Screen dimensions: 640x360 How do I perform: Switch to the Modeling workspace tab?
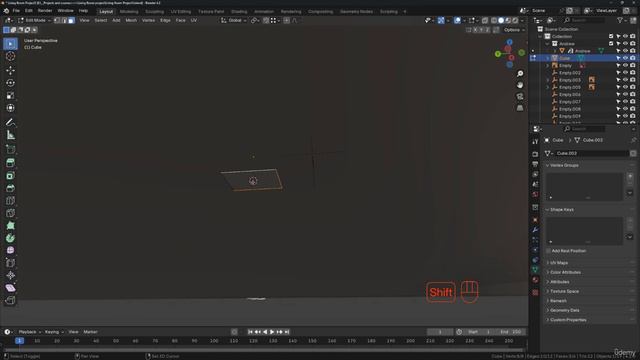[x=129, y=11]
